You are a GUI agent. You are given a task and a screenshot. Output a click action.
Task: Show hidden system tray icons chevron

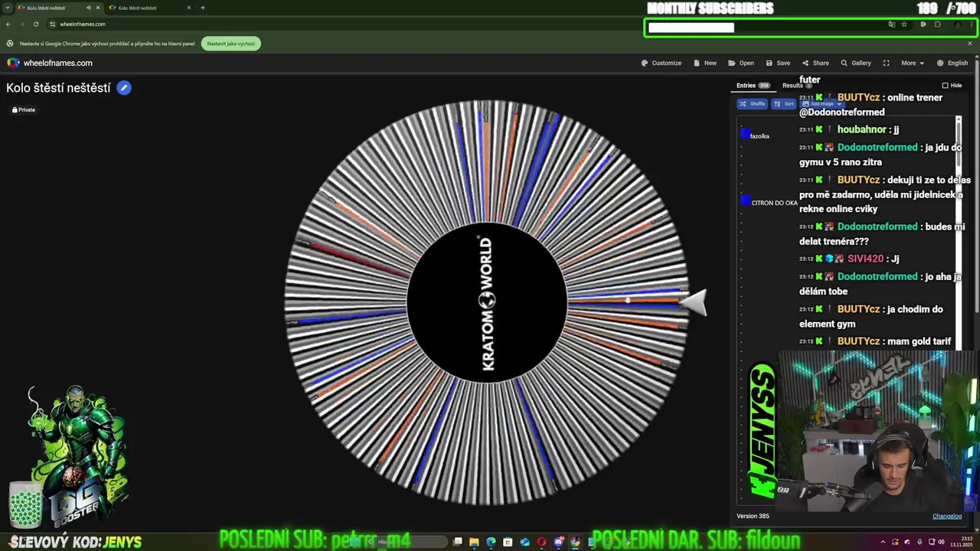coord(883,542)
